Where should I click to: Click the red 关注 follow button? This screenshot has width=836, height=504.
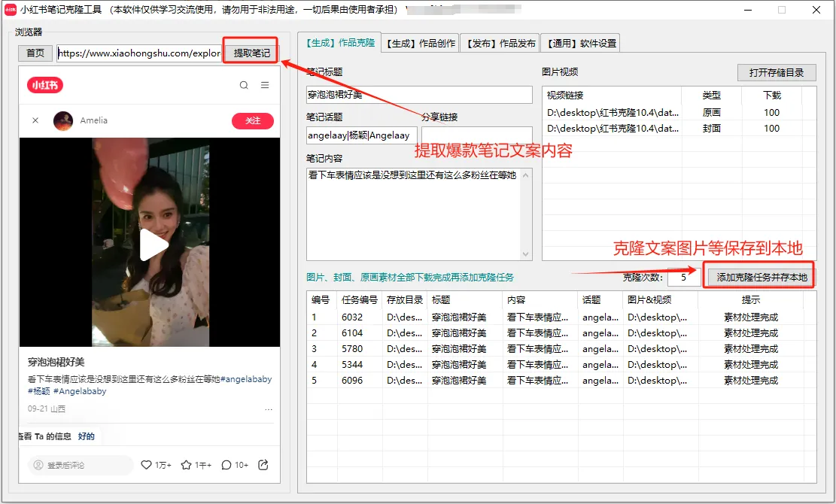pos(252,121)
